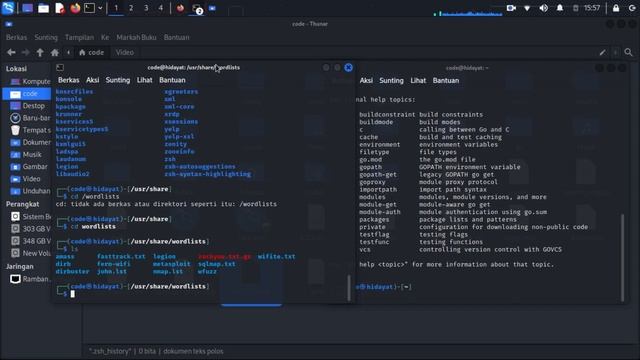This screenshot has width=640, height=360.
Task: Click the front terminal window menu icon
Action: [x=60, y=67]
